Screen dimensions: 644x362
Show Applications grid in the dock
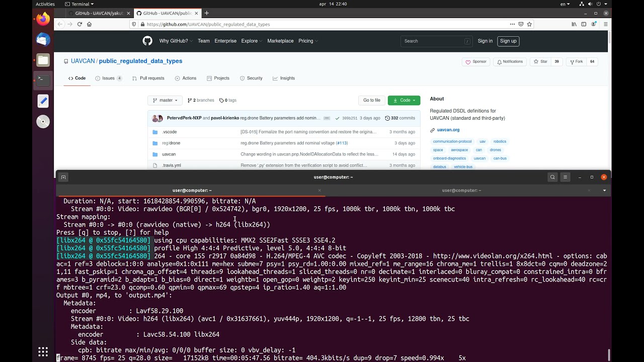click(x=43, y=351)
